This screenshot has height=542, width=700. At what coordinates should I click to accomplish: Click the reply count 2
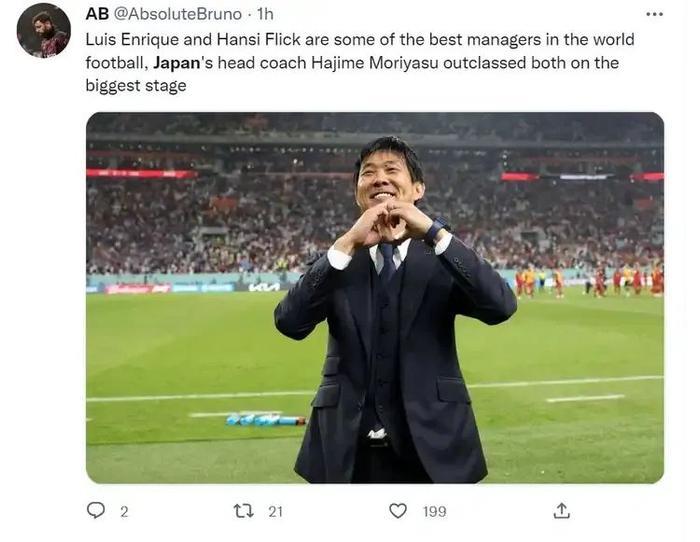click(x=124, y=511)
